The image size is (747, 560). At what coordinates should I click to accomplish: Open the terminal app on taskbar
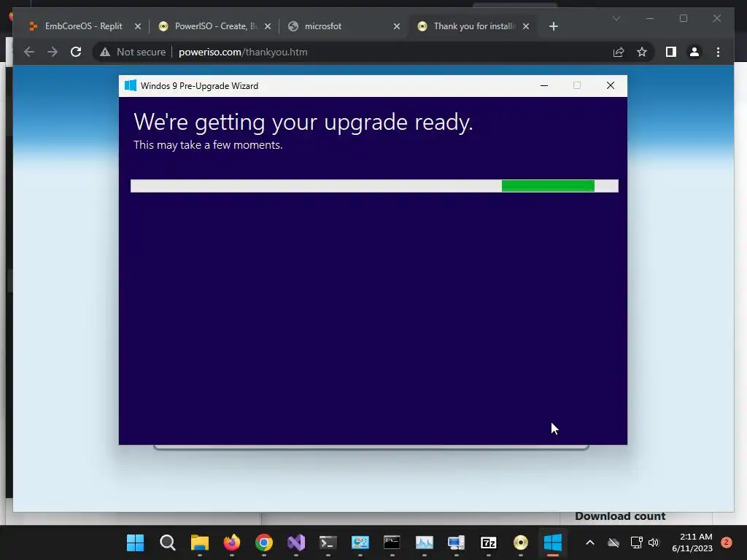coord(328,542)
